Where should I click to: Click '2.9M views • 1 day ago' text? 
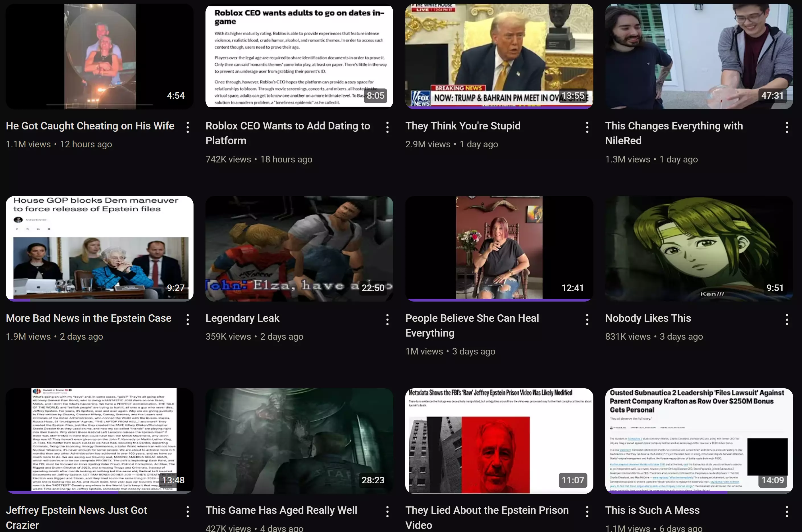(452, 144)
